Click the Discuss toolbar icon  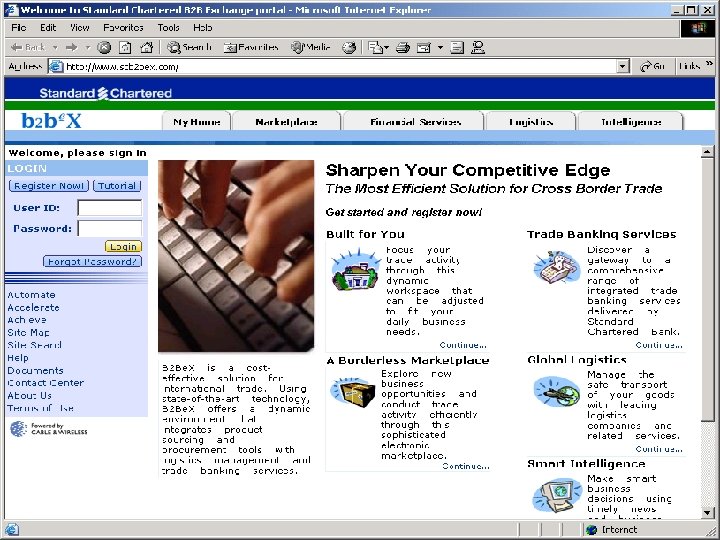[457, 47]
